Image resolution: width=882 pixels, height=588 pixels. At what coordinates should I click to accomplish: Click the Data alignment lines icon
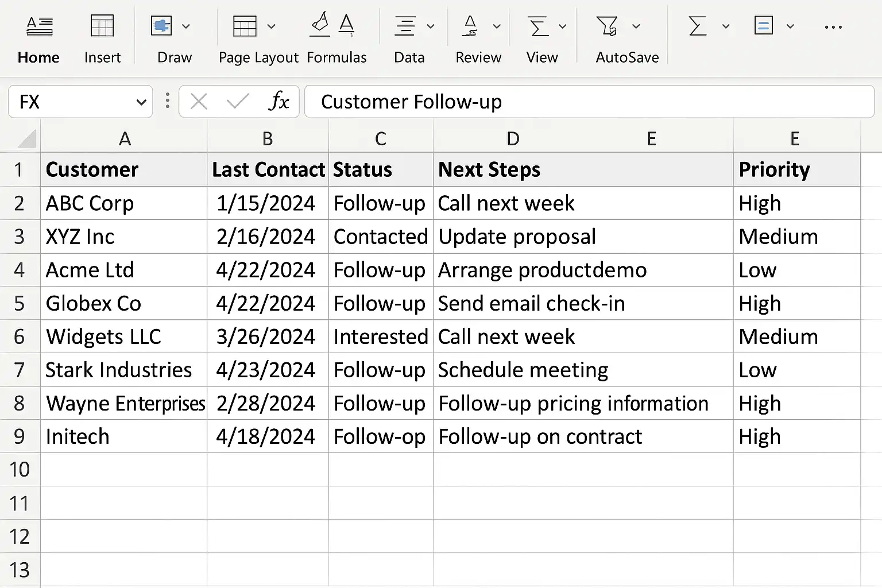pos(405,26)
